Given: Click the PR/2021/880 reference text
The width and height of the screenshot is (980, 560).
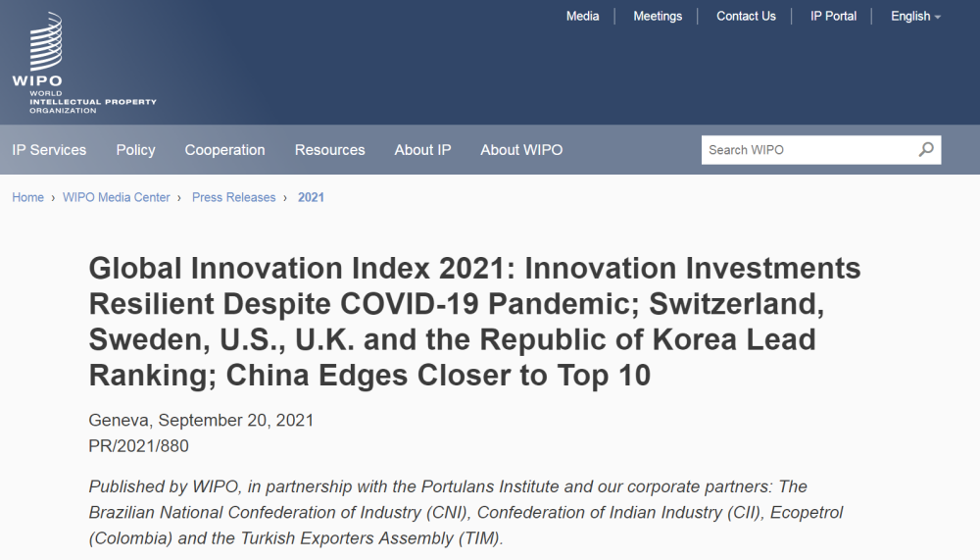Looking at the screenshot, I should point(138,446).
